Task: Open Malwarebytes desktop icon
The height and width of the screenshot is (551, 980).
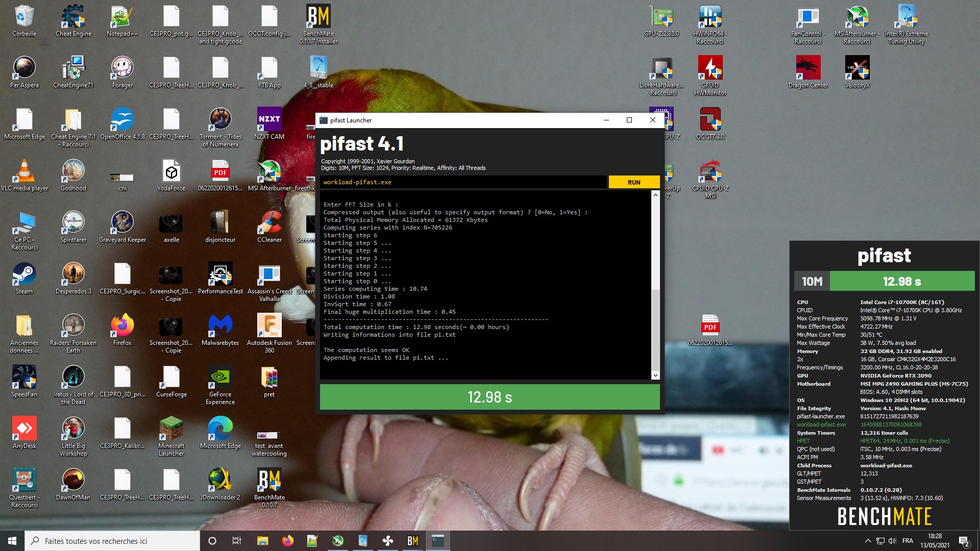Action: [x=220, y=330]
